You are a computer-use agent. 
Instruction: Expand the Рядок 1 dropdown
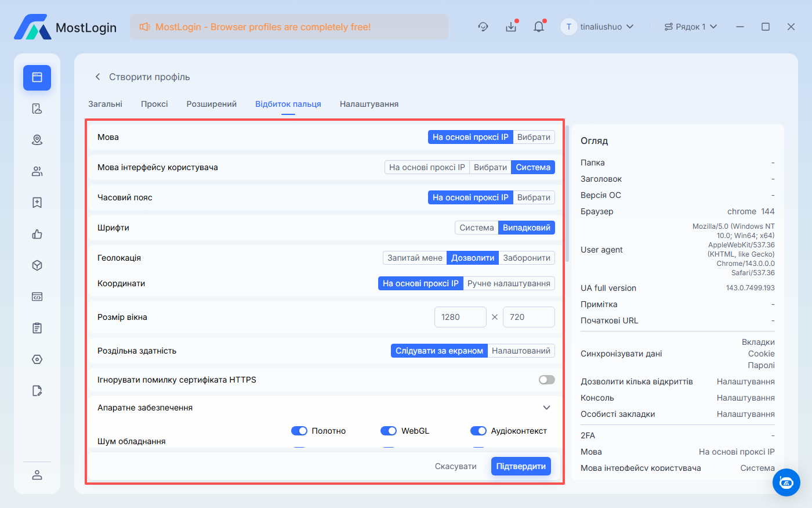pos(690,27)
